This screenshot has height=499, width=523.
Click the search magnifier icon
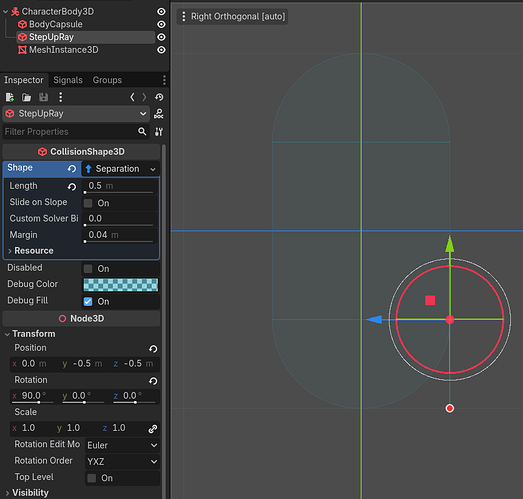pos(142,131)
